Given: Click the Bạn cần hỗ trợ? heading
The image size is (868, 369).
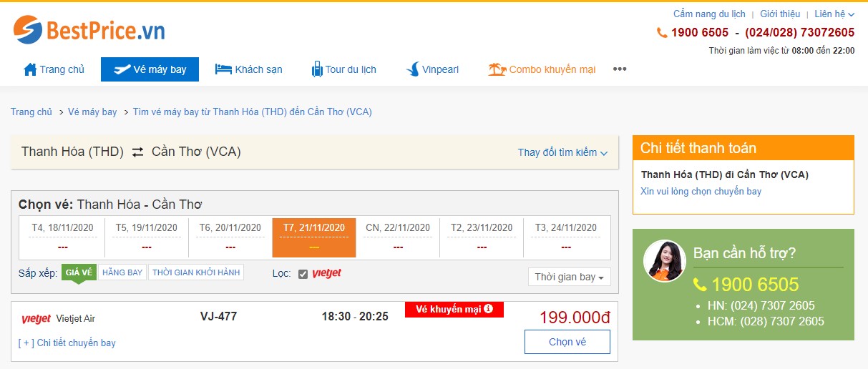Looking at the screenshot, I should (744, 253).
